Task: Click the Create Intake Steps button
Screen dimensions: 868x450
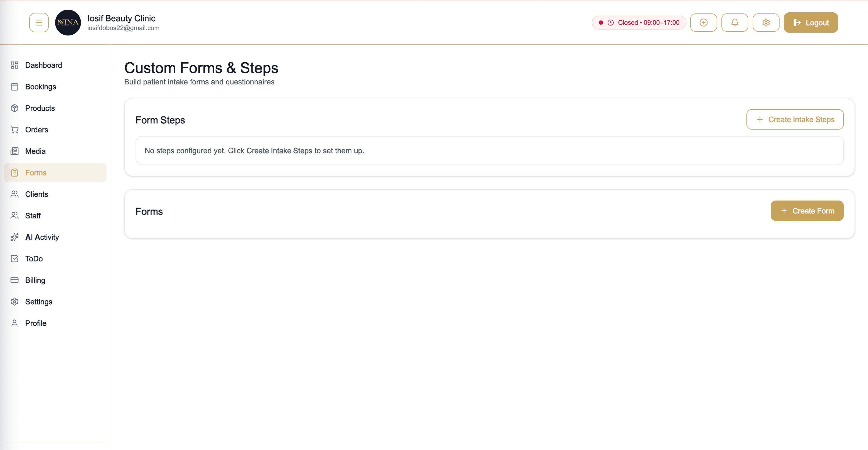Action: pyautogui.click(x=795, y=119)
